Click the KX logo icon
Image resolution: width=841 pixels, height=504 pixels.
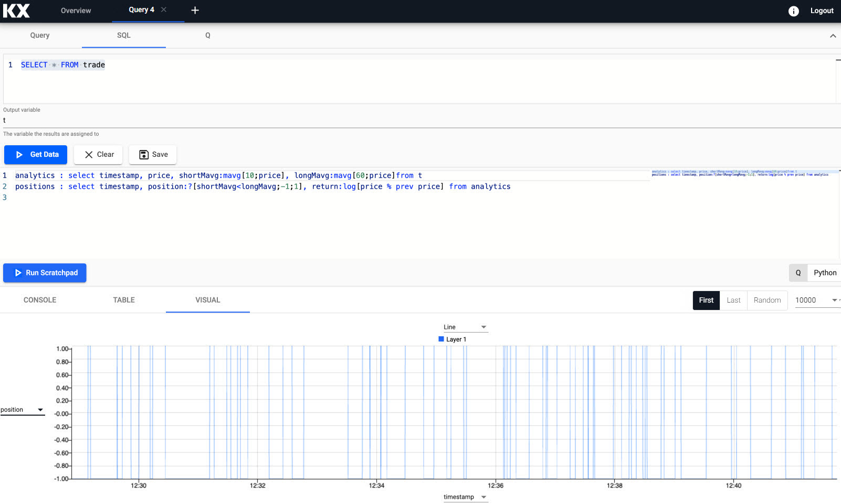click(16, 10)
